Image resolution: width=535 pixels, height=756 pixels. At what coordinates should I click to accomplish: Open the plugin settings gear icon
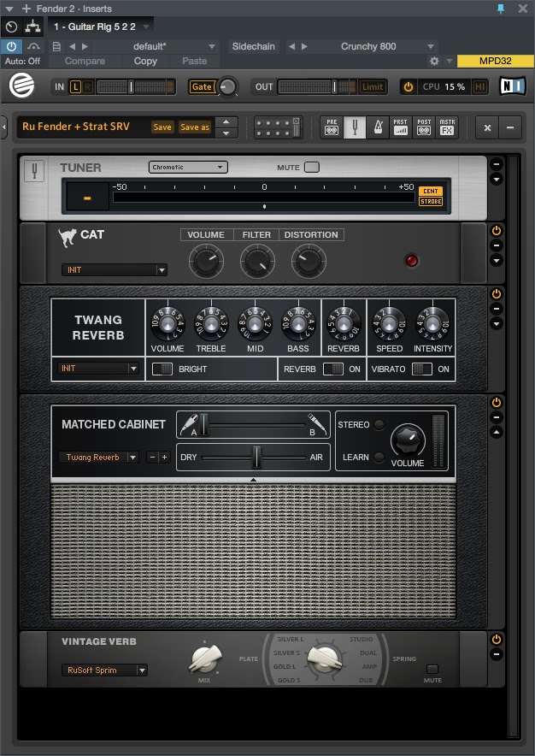pyautogui.click(x=434, y=61)
